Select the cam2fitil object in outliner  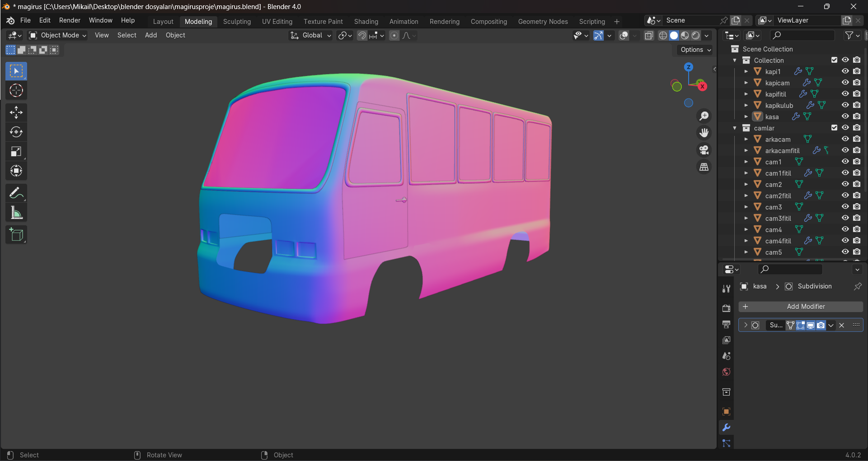click(778, 196)
